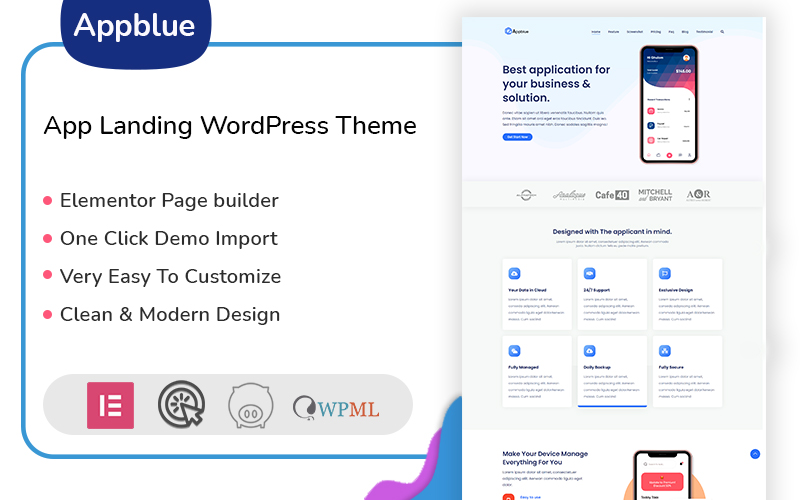Click the Daily Backup card icon
This screenshot has height=500, width=800.
pos(589,351)
